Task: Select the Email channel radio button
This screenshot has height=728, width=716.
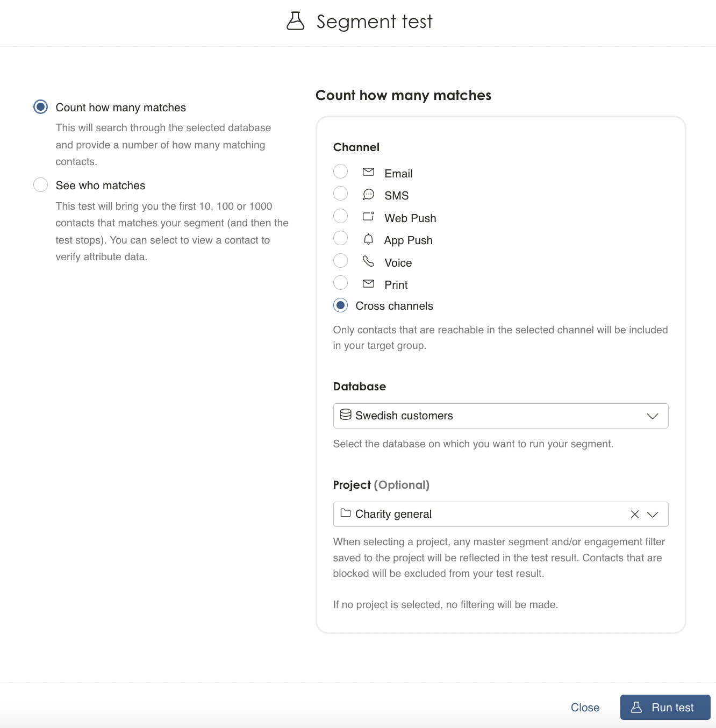Action: (340, 172)
